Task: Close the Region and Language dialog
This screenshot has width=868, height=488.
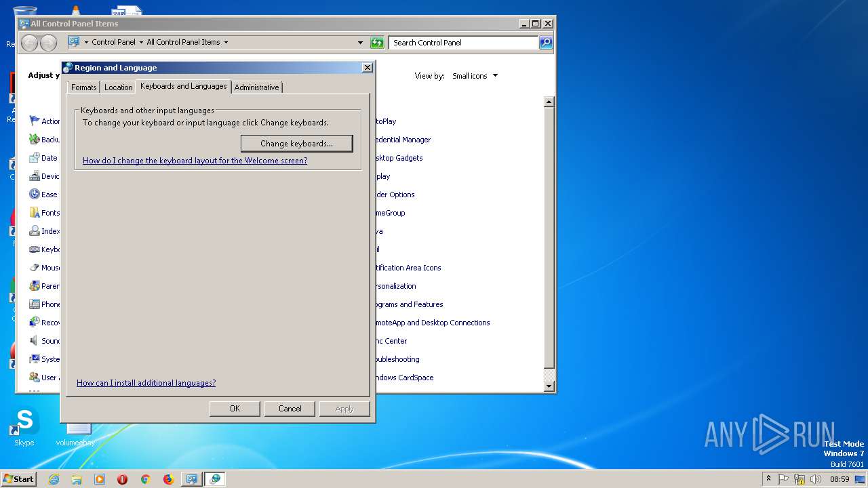Action: pos(367,67)
